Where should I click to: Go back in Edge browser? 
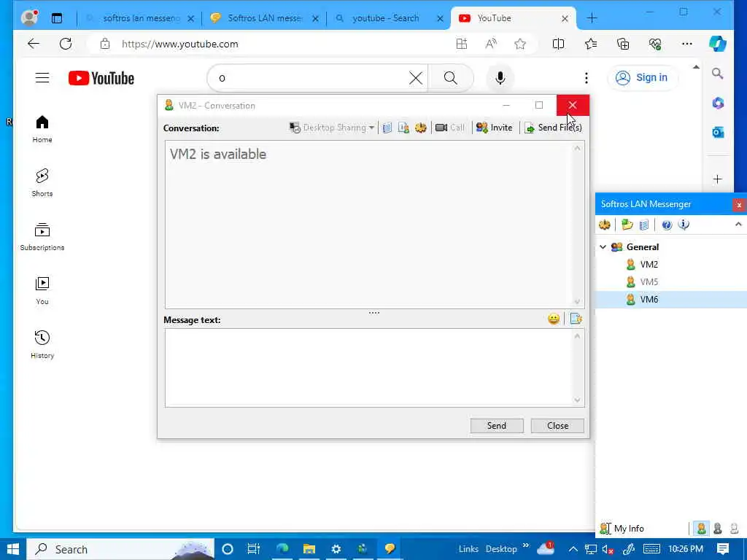pos(34,44)
